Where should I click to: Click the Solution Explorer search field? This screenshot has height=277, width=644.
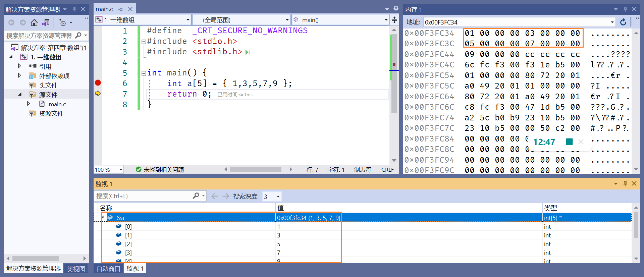coord(40,35)
